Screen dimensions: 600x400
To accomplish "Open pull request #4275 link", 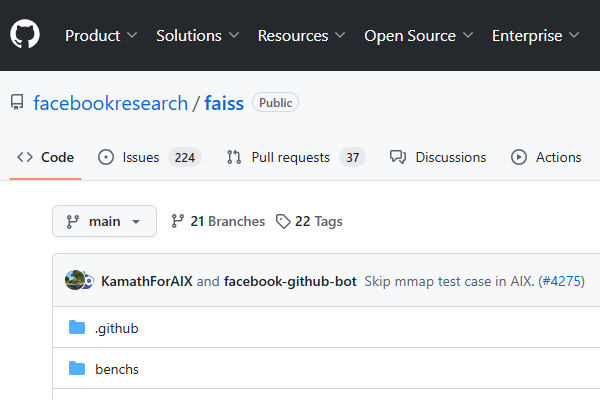I will pyautogui.click(x=561, y=281).
